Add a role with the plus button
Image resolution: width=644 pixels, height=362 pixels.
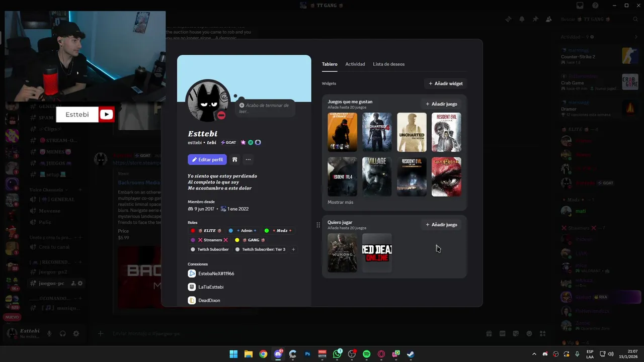tap(293, 249)
